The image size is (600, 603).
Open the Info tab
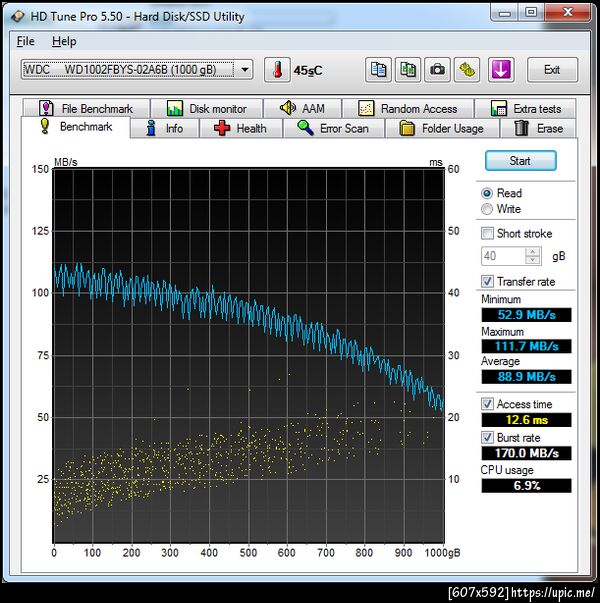coord(165,128)
